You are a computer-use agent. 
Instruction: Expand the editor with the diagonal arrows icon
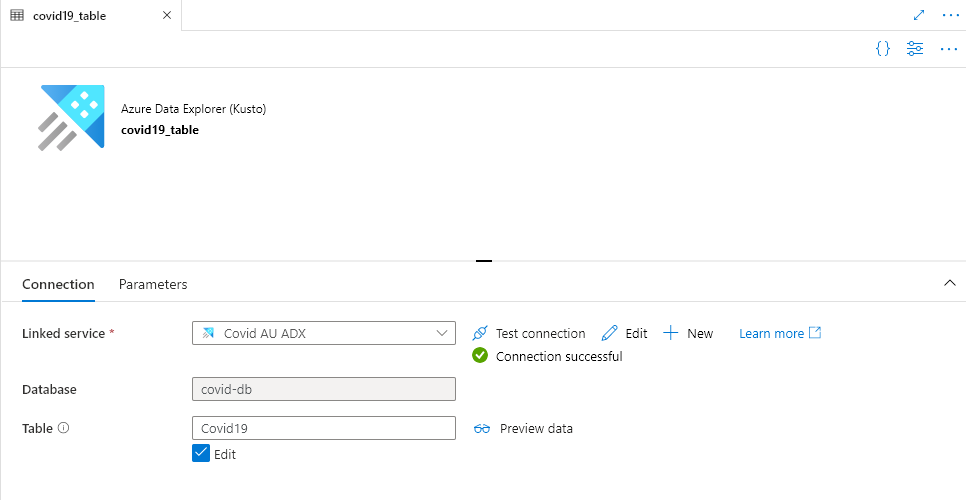tap(919, 15)
